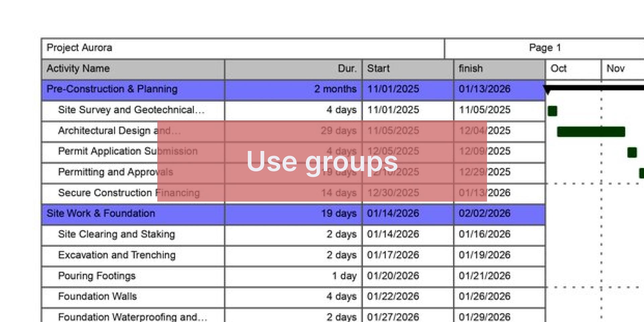Select the Foundation Walls activity row

(x=97, y=297)
